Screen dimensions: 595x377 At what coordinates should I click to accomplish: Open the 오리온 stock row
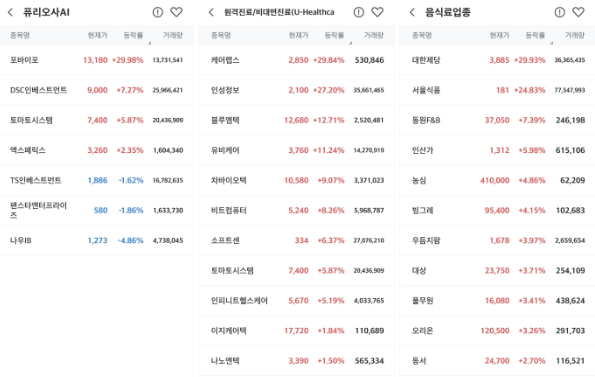(x=497, y=331)
